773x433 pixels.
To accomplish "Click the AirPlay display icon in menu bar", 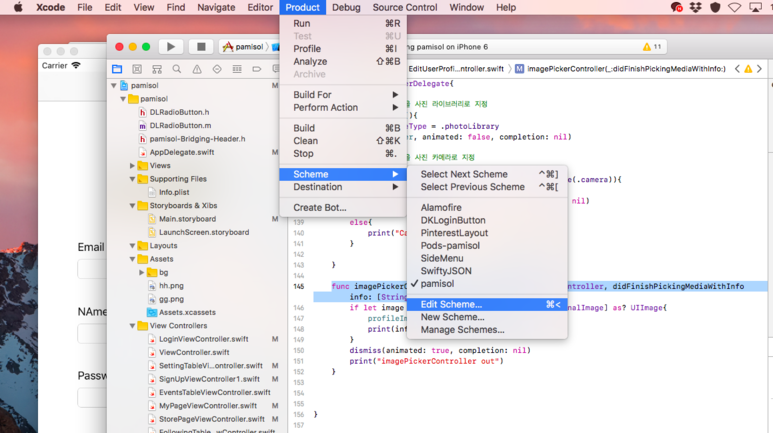I will 755,7.
